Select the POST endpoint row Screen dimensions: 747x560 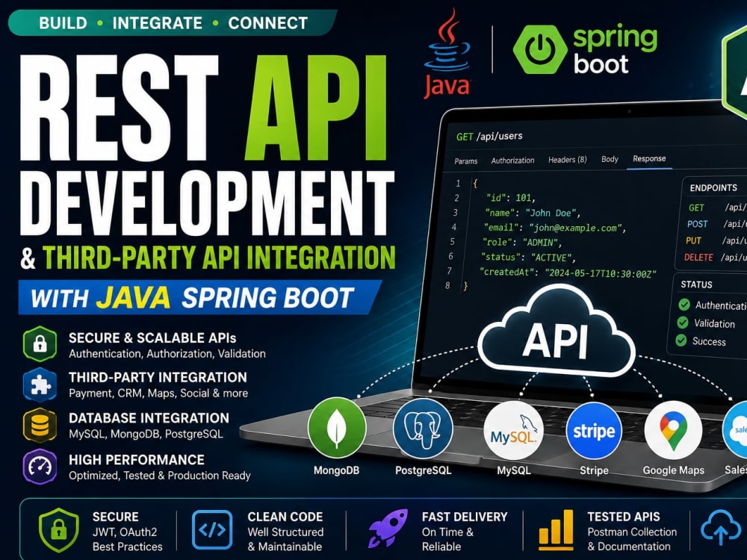716,224
